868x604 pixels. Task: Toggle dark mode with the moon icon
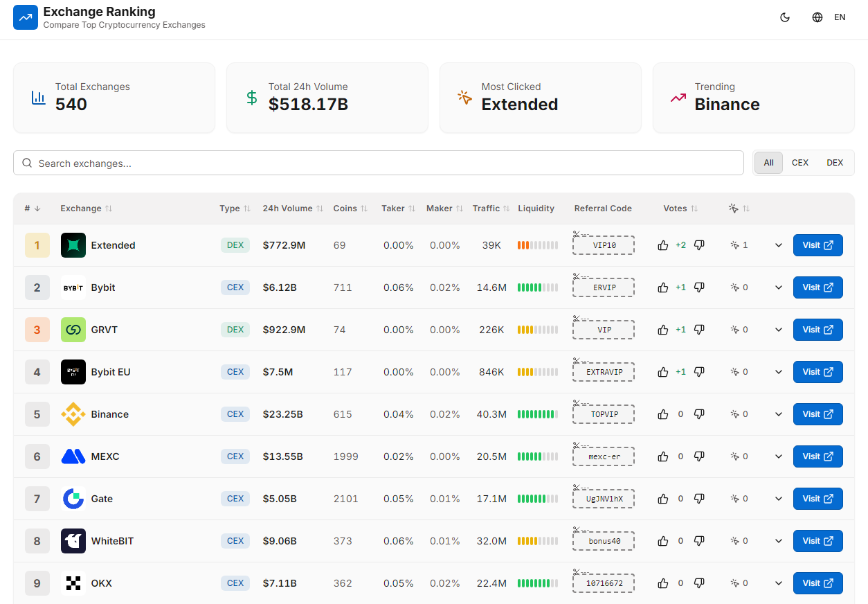pos(785,17)
